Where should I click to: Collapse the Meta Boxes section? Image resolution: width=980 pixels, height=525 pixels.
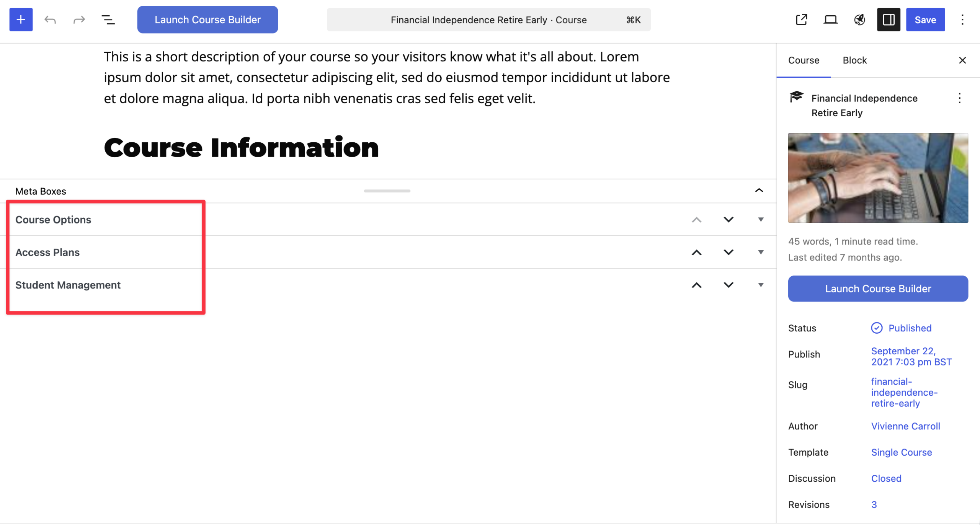pyautogui.click(x=759, y=191)
